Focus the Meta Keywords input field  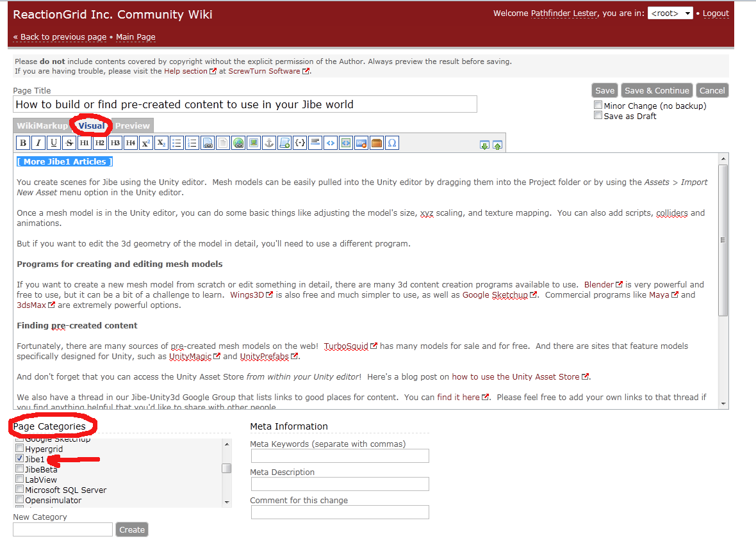pyautogui.click(x=340, y=456)
